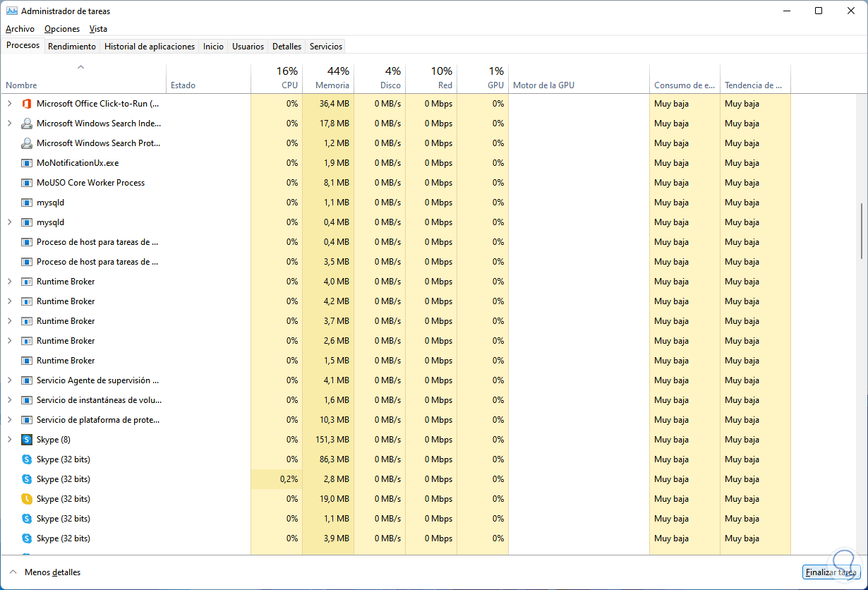Sort processes by the Memoria column

(x=332, y=78)
